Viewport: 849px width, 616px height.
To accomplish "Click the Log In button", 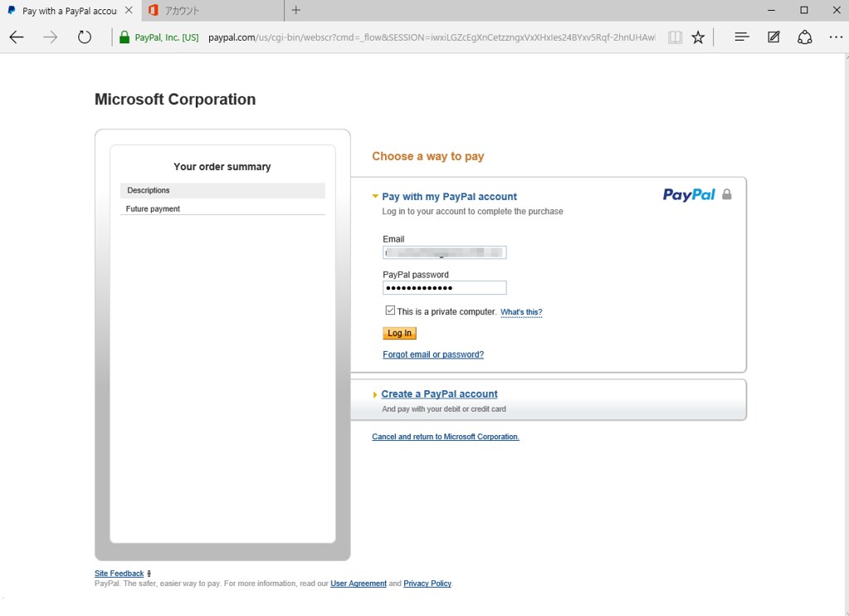I will 399,333.
